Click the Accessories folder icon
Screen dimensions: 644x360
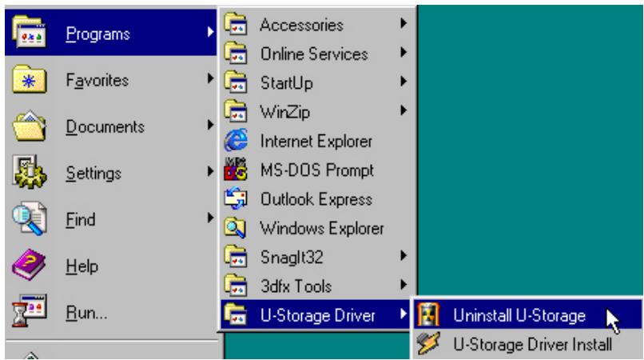236,24
